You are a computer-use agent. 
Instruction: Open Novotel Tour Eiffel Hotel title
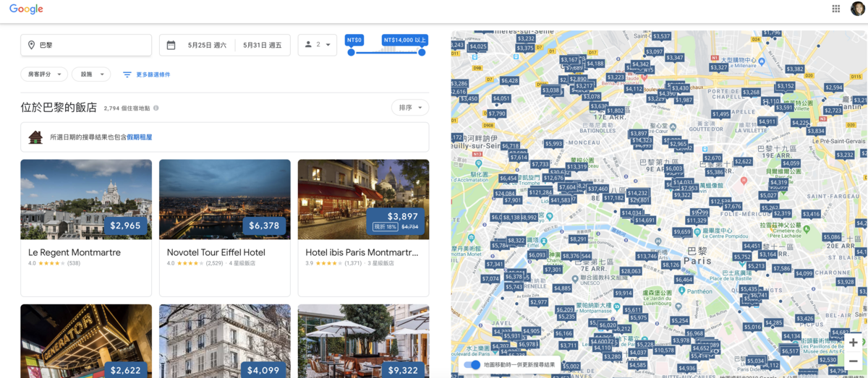[216, 252]
